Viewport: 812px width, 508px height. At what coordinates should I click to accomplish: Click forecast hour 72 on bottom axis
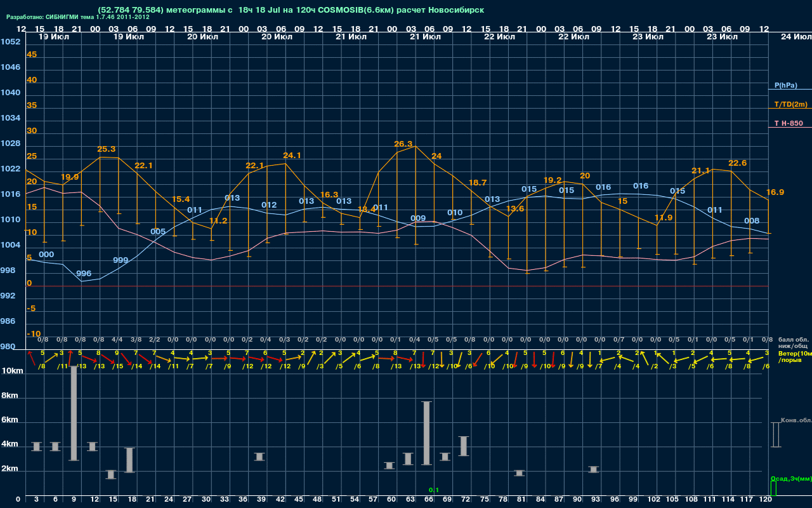(466, 500)
